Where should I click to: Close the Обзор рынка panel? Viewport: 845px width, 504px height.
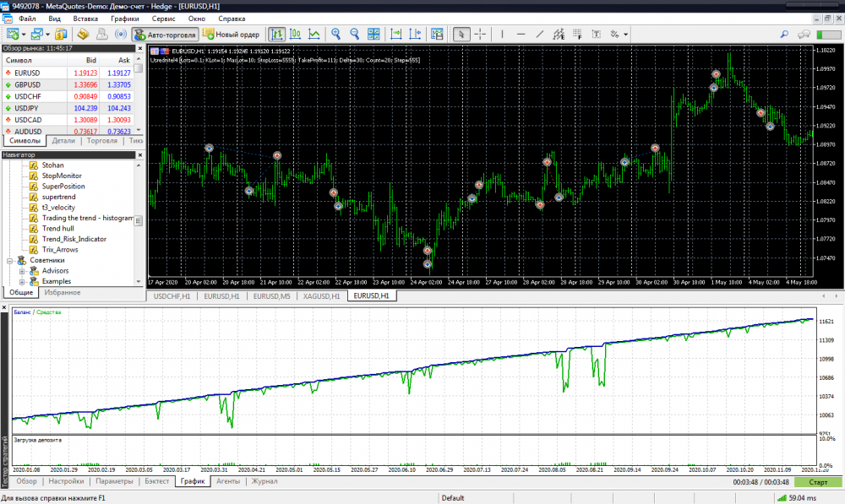coord(140,48)
